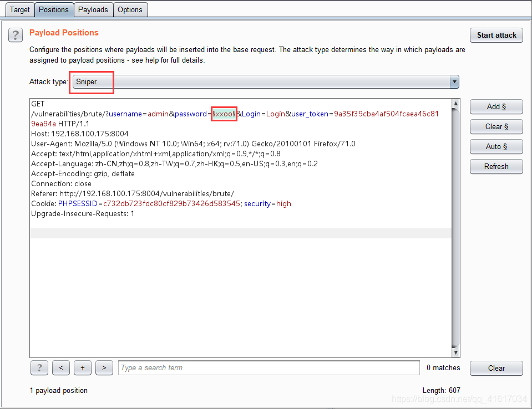Switch to the Target tab

coord(19,9)
